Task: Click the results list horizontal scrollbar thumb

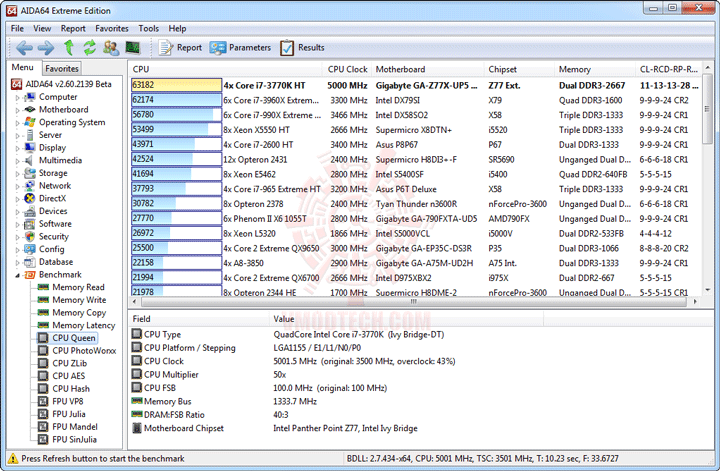Action: point(414,302)
